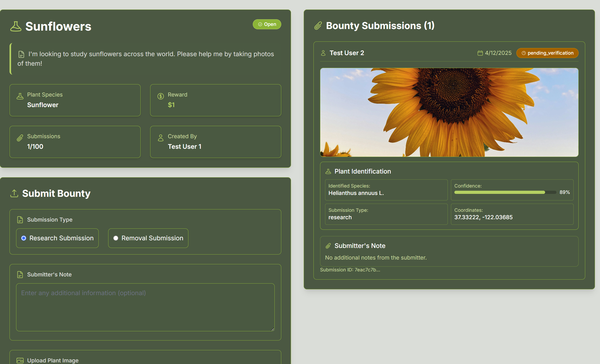Click the pending_verification status badge
The image size is (600, 364).
tap(547, 53)
